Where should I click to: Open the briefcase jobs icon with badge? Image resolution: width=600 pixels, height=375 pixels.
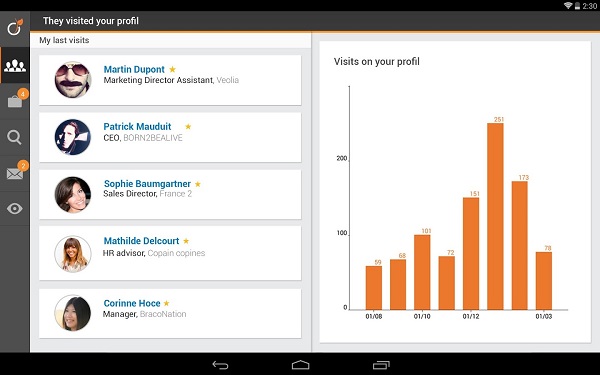pos(15,101)
